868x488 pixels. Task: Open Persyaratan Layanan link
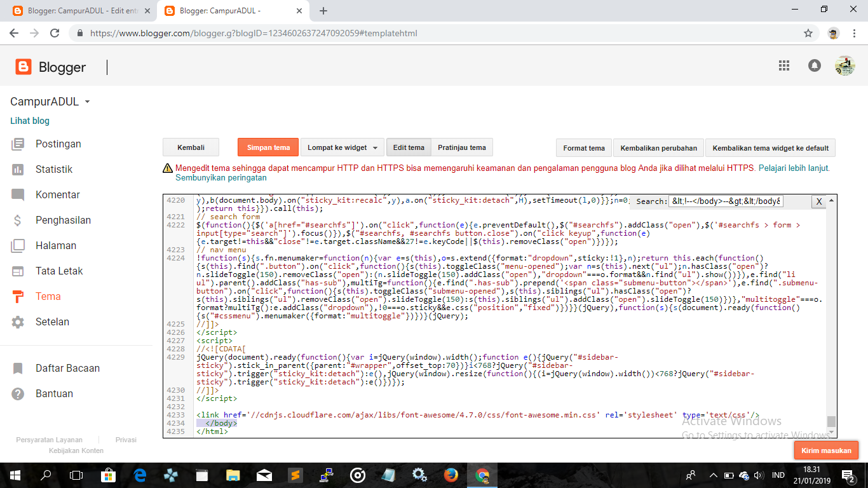(50, 440)
